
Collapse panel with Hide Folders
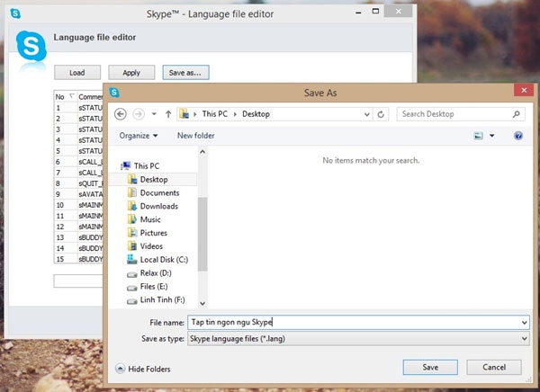point(143,369)
